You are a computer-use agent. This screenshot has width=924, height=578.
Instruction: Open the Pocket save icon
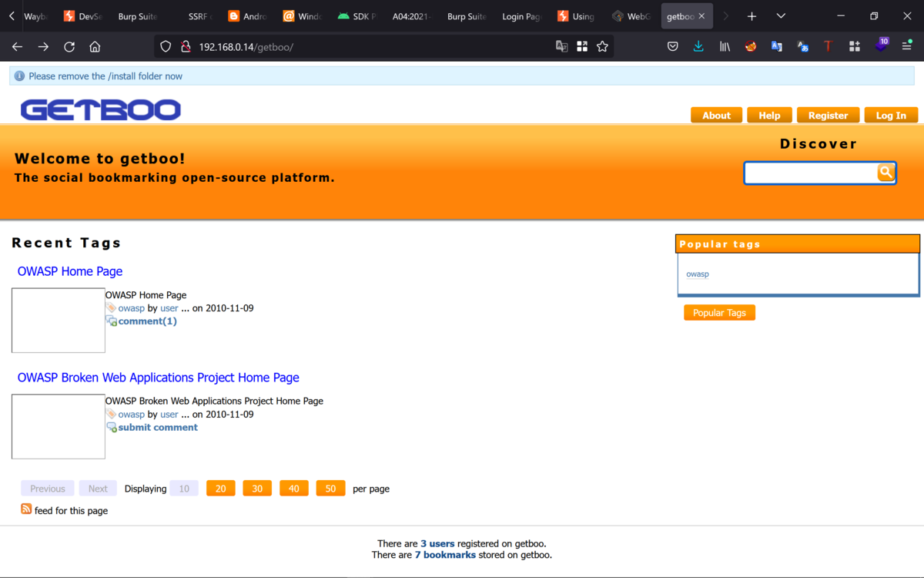[x=673, y=47]
